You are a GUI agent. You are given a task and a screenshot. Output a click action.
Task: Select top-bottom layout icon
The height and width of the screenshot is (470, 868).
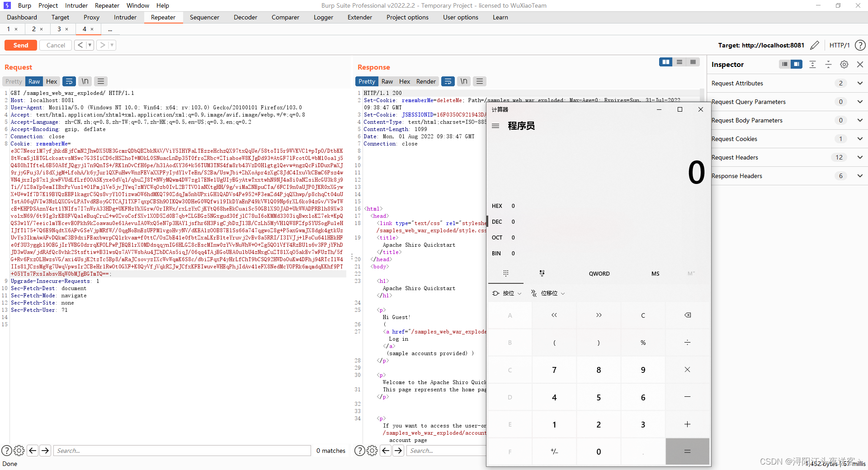click(x=679, y=62)
